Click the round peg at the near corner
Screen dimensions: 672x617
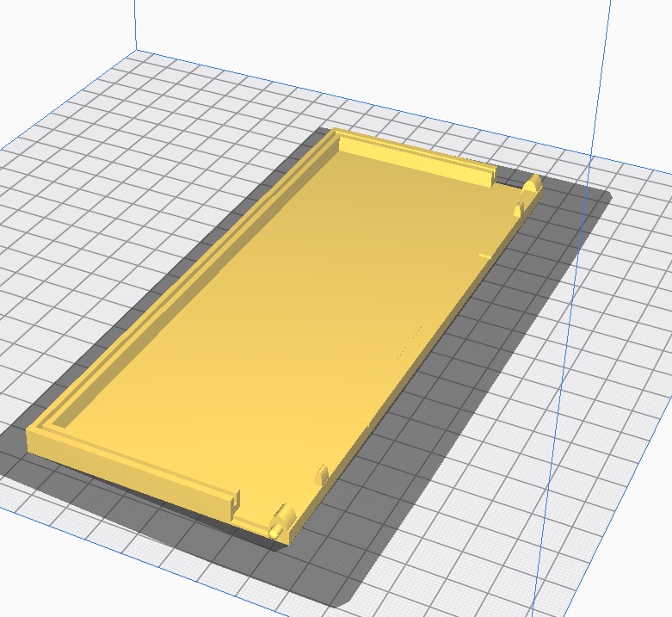pos(281,521)
